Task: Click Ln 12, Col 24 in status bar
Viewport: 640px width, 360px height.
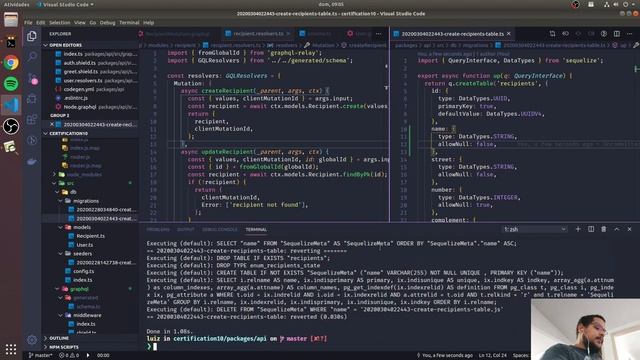Action: click(x=493, y=356)
